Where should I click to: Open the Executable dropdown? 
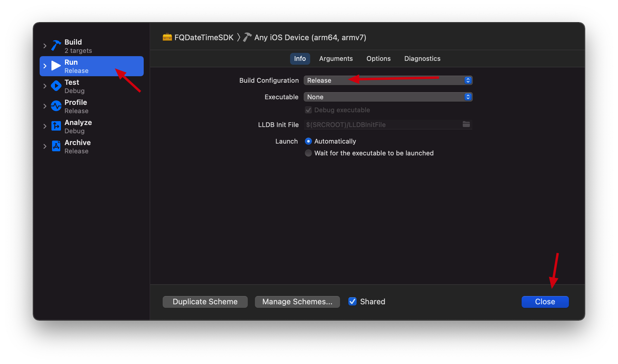[x=388, y=97]
